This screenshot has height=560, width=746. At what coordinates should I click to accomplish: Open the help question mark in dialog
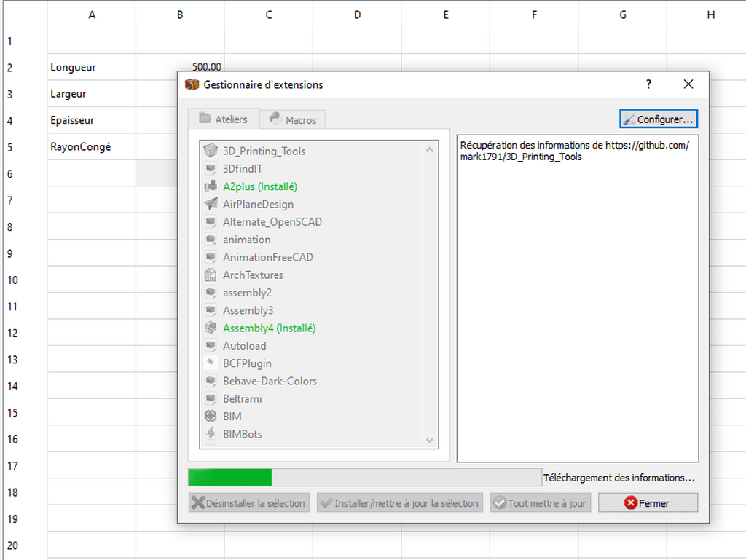pos(648,84)
